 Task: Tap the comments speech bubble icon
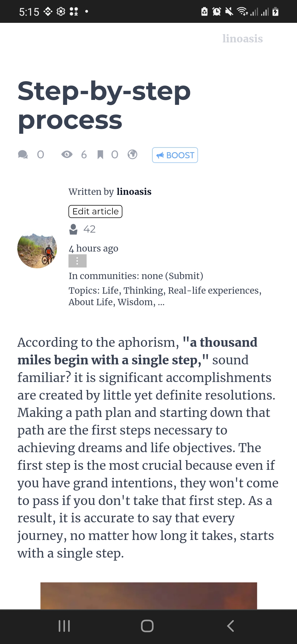pyautogui.click(x=23, y=155)
